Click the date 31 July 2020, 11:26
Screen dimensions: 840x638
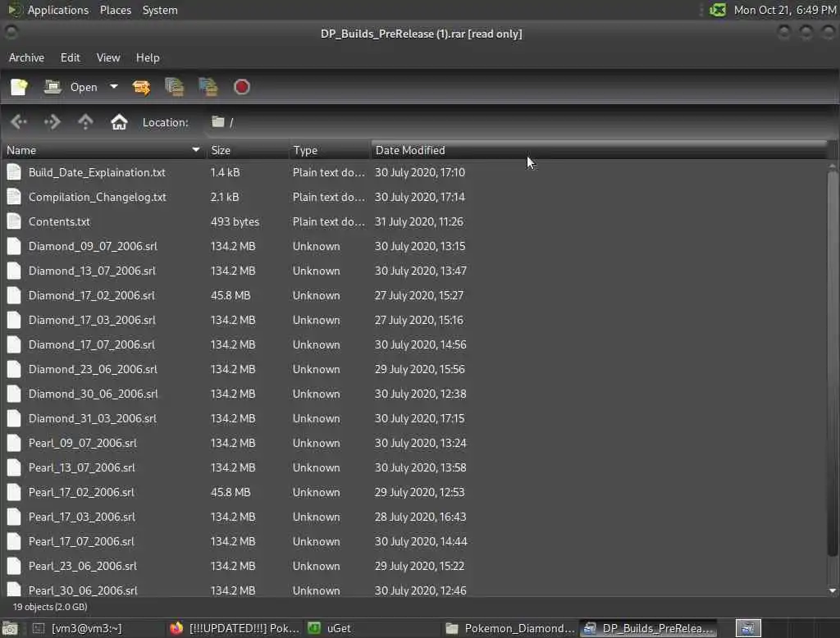point(419,221)
